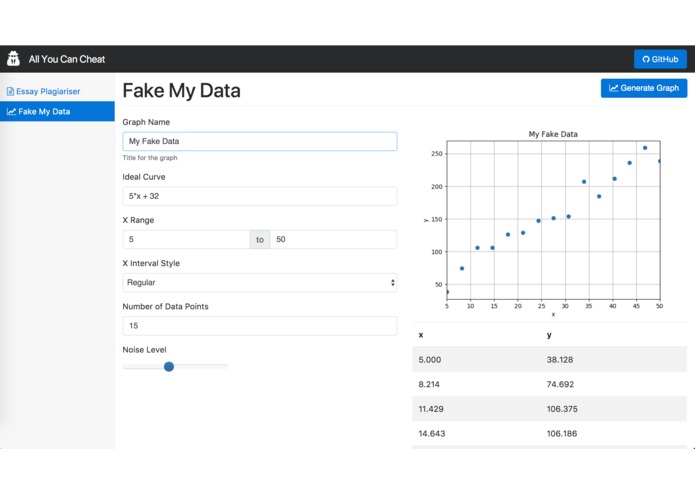The width and height of the screenshot is (695, 494).
Task: Click the Essay Plagiariser document icon
Action: pyautogui.click(x=11, y=92)
